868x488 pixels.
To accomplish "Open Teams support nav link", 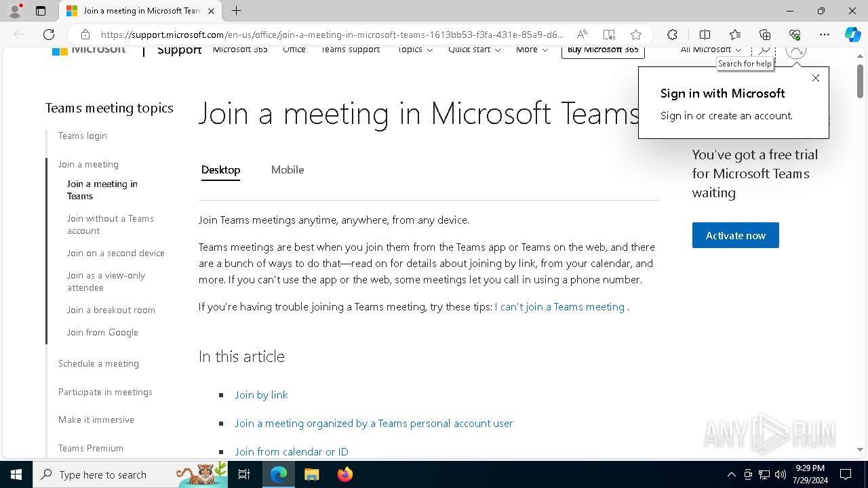I will 351,49.
